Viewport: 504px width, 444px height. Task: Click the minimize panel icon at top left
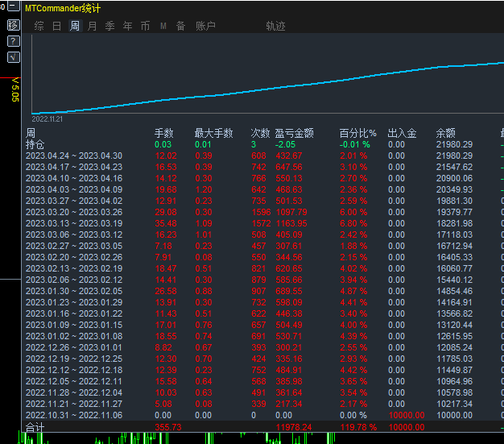14,6
